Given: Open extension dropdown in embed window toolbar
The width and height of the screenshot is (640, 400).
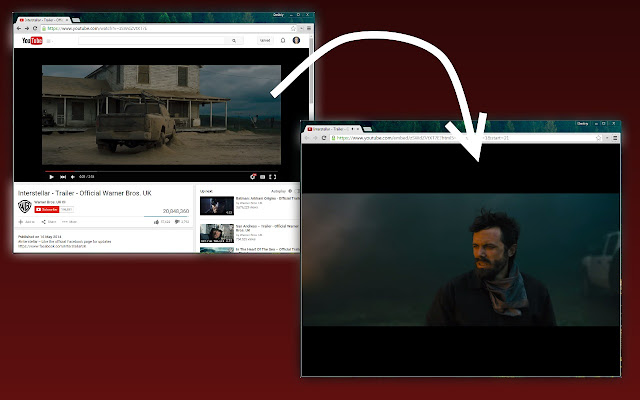Looking at the screenshot, I should 607,138.
